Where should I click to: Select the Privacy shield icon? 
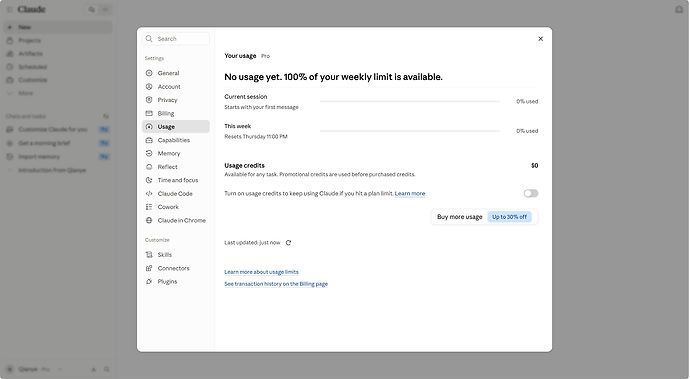point(149,100)
